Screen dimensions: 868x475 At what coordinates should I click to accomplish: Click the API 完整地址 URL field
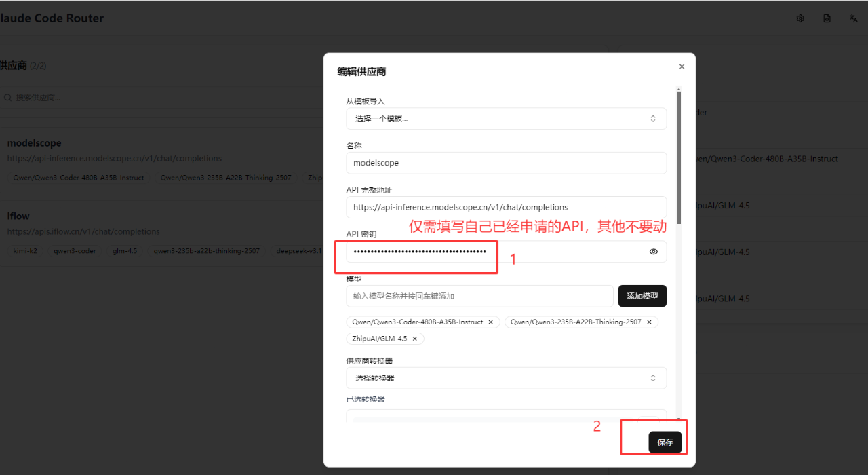pos(506,207)
